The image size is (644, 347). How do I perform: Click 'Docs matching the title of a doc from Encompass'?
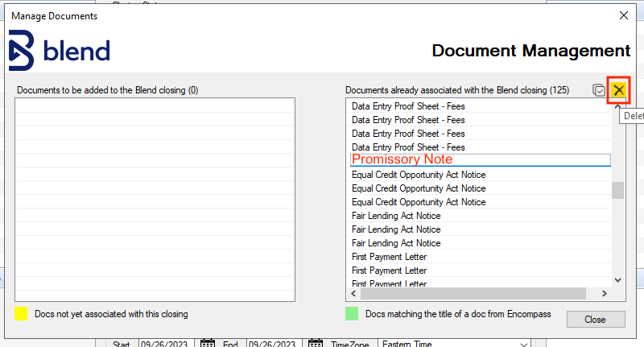pos(458,314)
